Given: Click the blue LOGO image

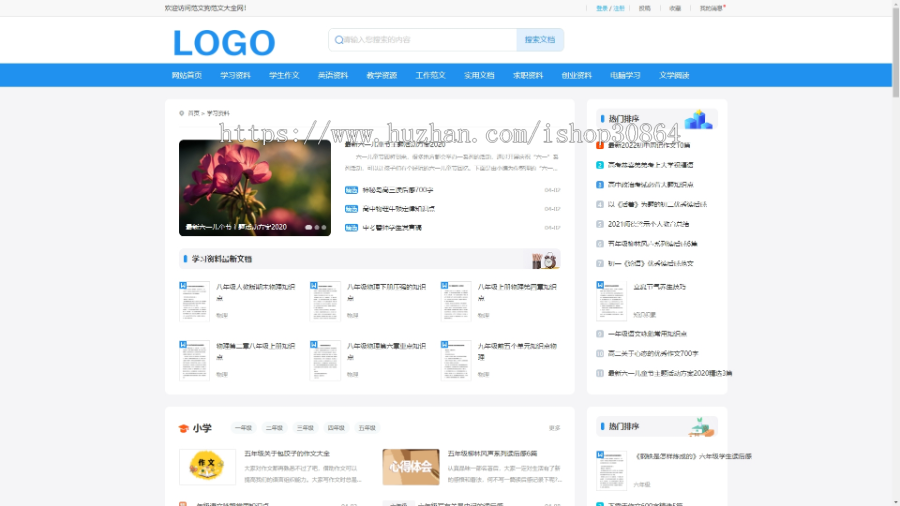Looking at the screenshot, I should pyautogui.click(x=224, y=43).
